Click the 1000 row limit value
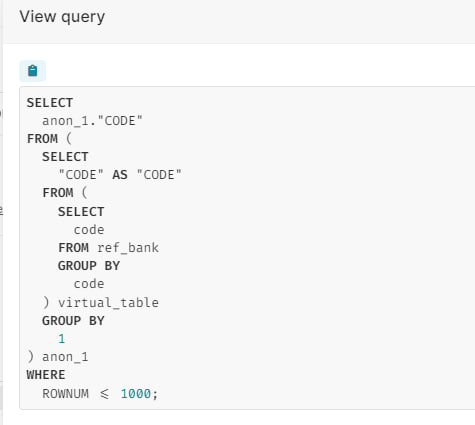The image size is (475, 425). [x=136, y=394]
